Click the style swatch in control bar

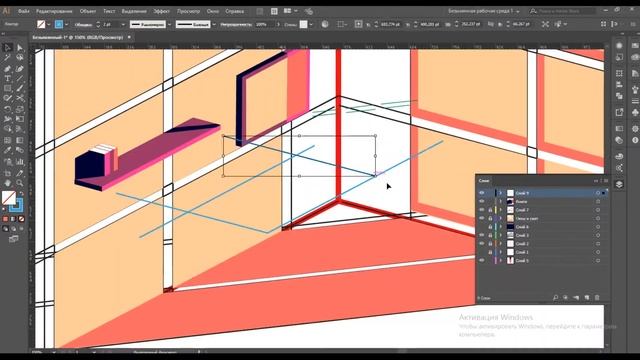303,24
